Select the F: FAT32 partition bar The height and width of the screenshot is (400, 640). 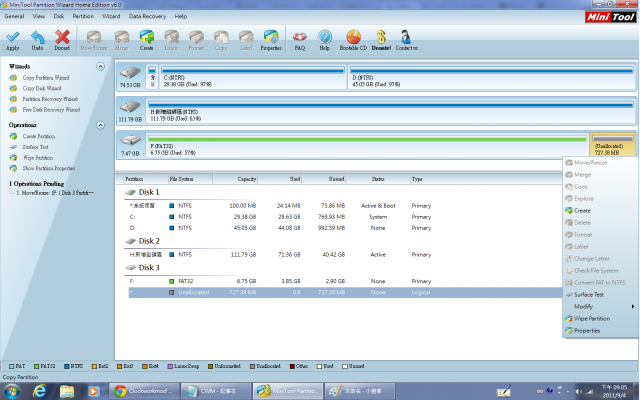(367, 146)
